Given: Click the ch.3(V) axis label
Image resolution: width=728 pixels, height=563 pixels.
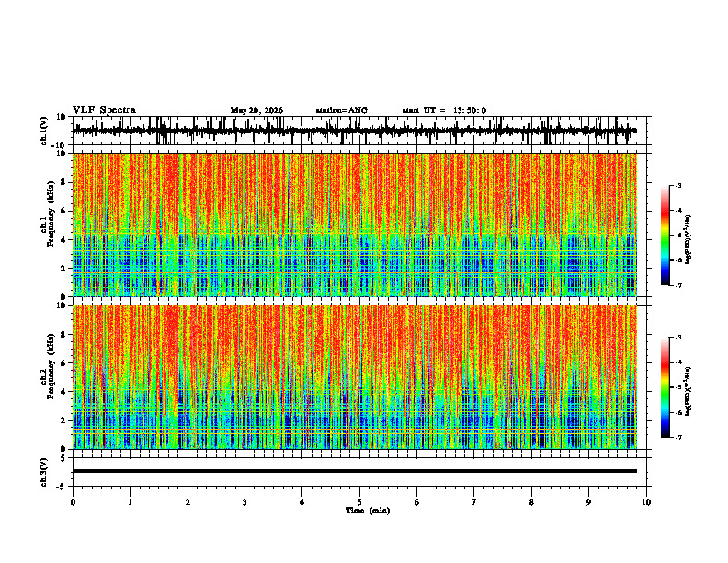Looking at the screenshot, I should point(44,472).
